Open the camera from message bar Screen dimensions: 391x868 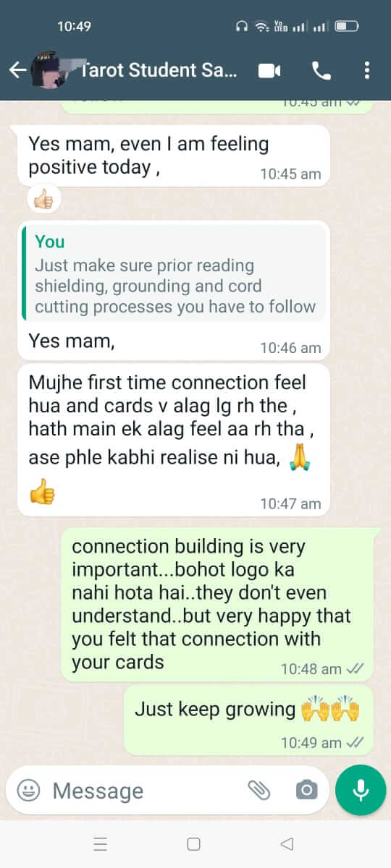click(x=307, y=790)
